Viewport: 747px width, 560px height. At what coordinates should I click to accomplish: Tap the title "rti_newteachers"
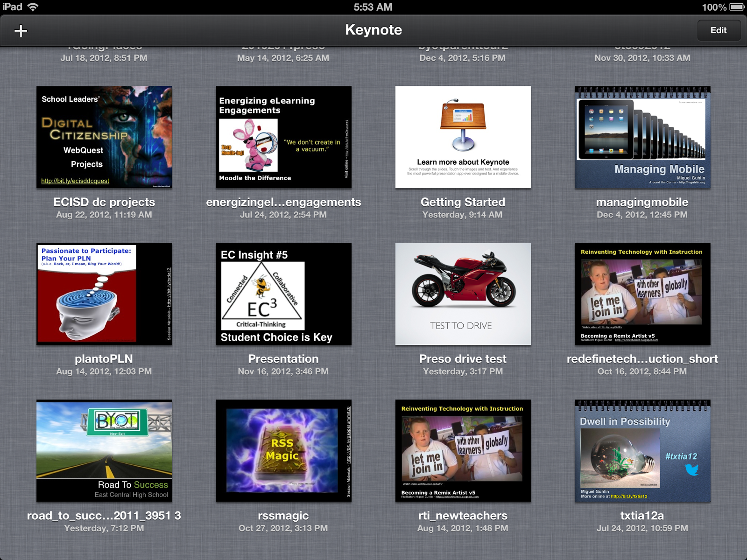(463, 516)
